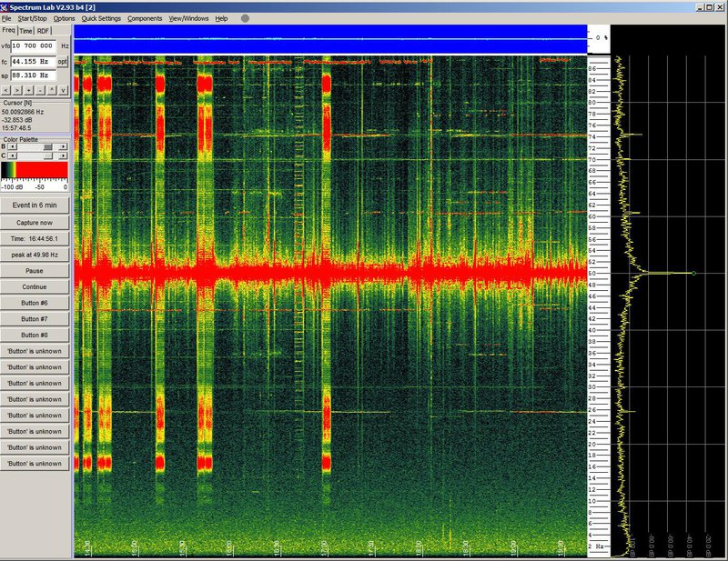Click the contrast C slider right arrow
Viewport: 728px width, 561px height.
click(x=66, y=156)
